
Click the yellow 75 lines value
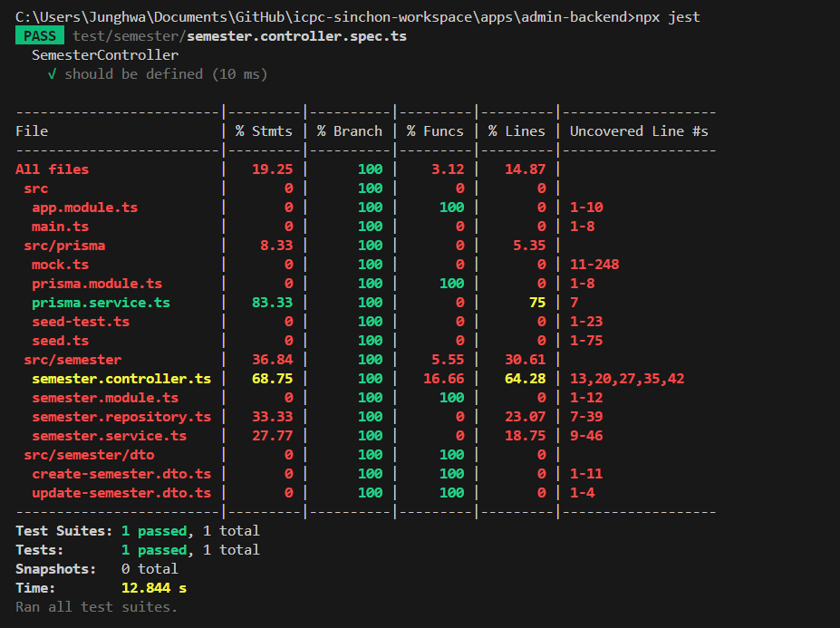(x=537, y=303)
